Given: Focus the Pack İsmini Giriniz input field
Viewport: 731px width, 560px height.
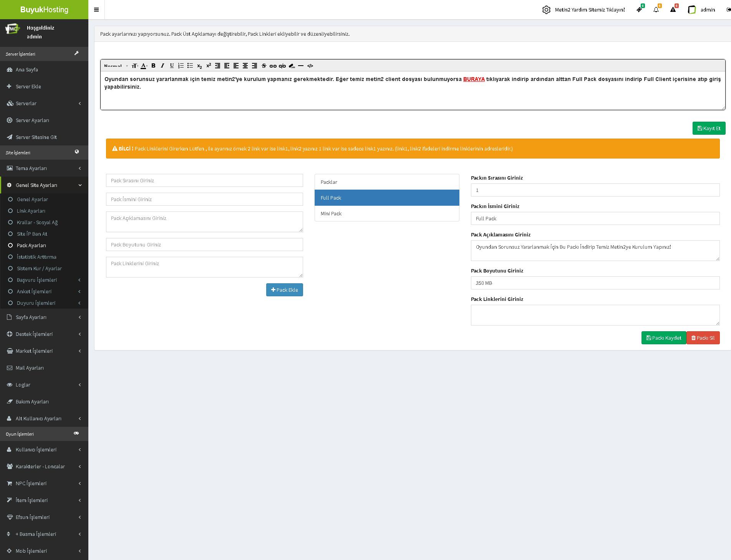Looking at the screenshot, I should point(204,199).
